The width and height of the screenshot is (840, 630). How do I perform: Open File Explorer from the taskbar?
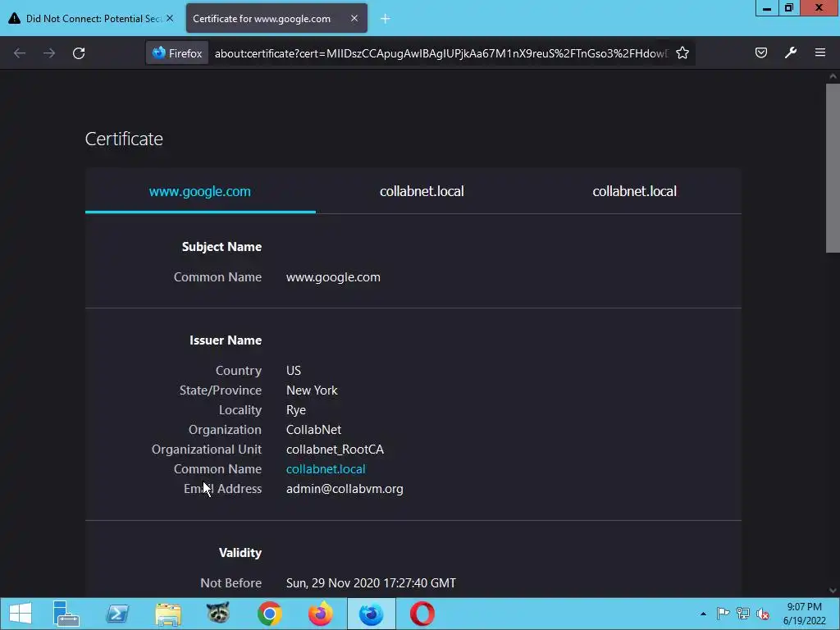click(x=168, y=614)
